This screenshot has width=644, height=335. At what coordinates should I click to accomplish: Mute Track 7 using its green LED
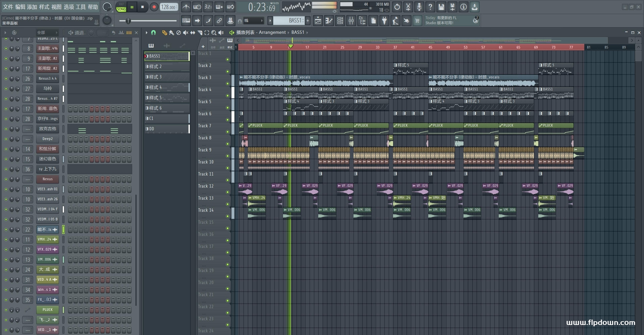coord(227,132)
